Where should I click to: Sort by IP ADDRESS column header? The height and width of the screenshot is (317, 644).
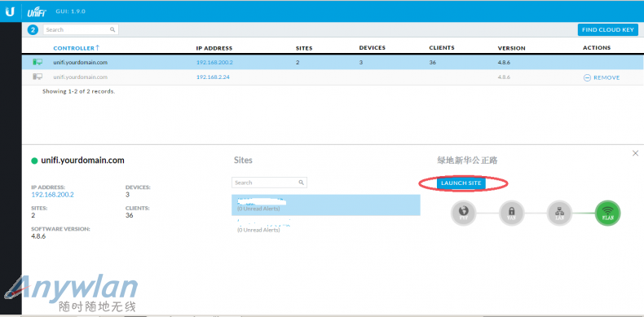tap(214, 48)
